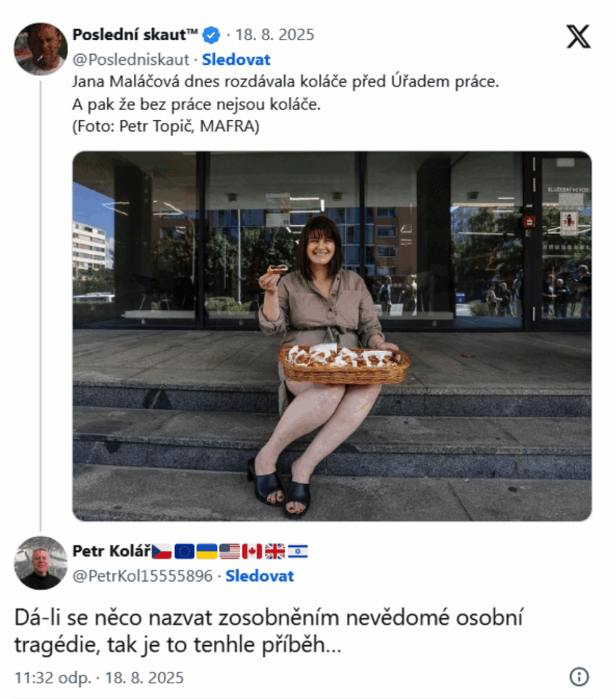Click the United Kingdom flag emoji
This screenshot has height=699, width=616.
275,552
